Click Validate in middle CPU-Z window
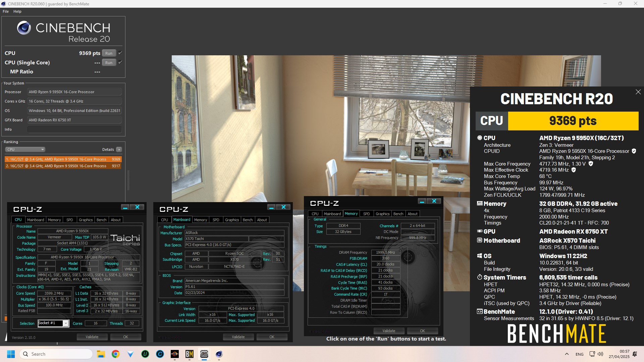Image resolution: width=644 pixels, height=362 pixels. pos(238,337)
